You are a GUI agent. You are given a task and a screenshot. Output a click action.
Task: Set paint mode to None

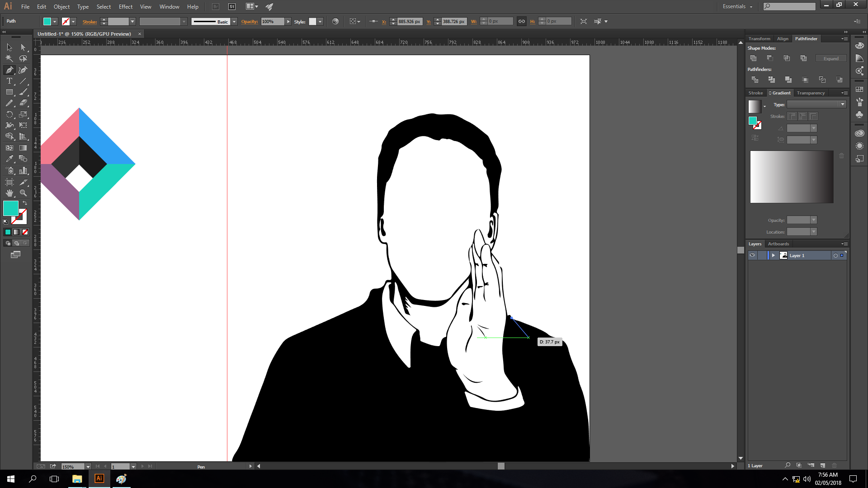tap(25, 232)
